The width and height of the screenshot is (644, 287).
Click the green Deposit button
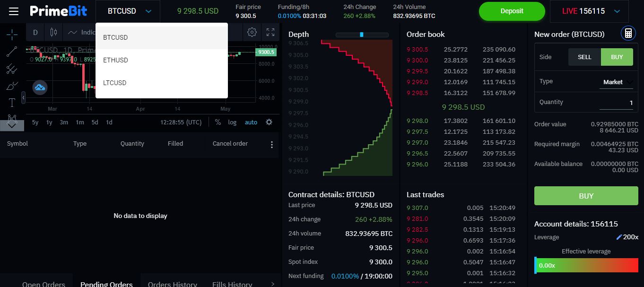[x=512, y=11]
